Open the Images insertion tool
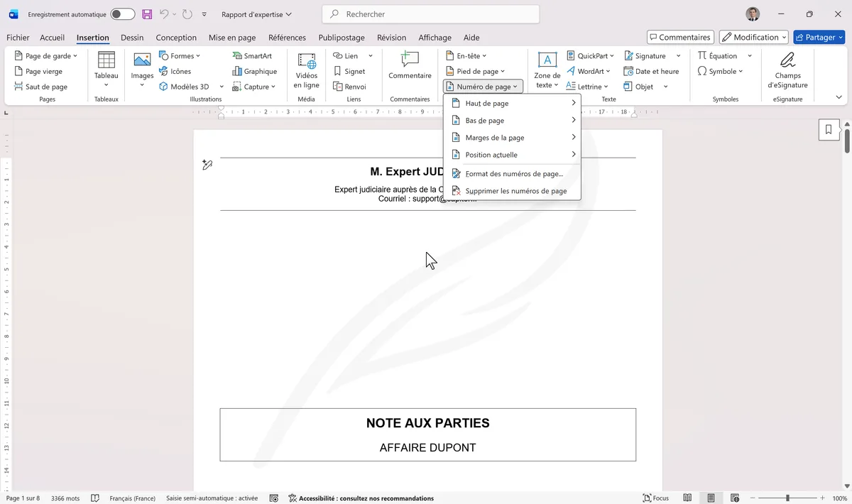Image resolution: width=852 pixels, height=504 pixels. (x=141, y=69)
